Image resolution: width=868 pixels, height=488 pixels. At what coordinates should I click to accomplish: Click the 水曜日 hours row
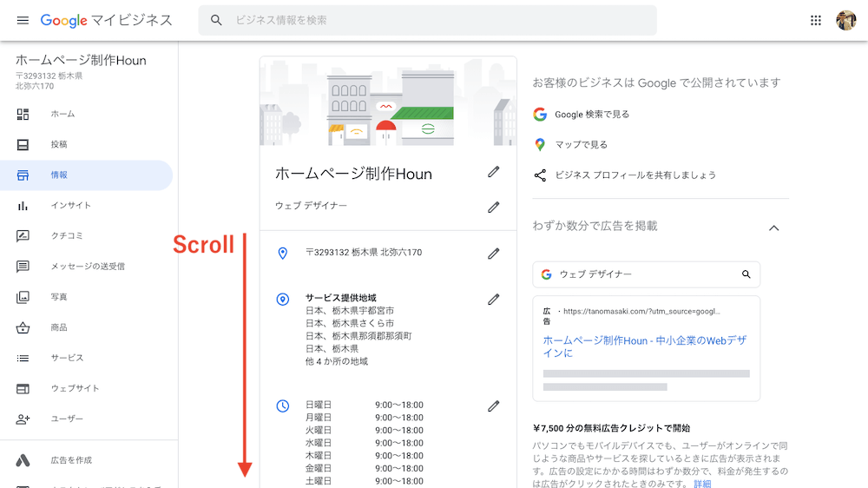tap(365, 443)
